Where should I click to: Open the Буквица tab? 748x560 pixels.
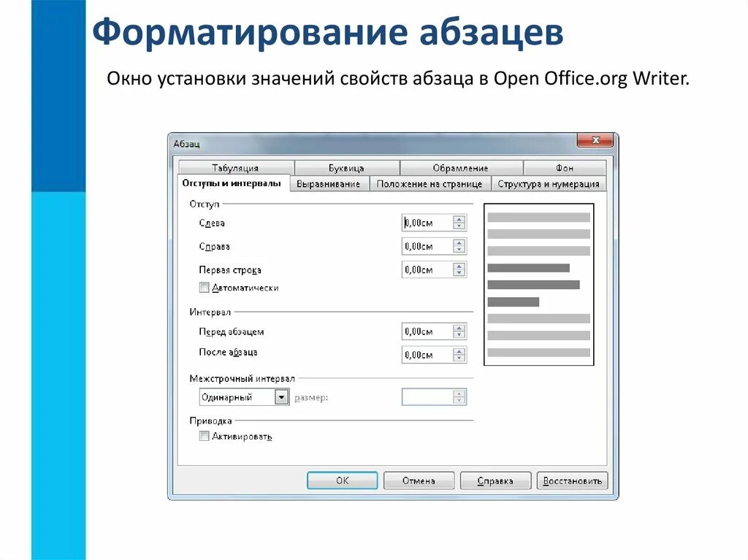point(347,168)
